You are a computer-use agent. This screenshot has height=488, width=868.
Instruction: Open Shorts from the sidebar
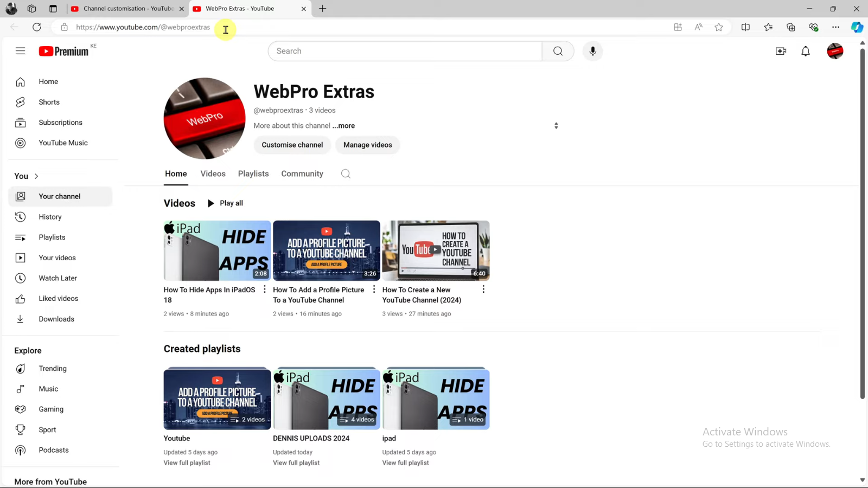60,102
